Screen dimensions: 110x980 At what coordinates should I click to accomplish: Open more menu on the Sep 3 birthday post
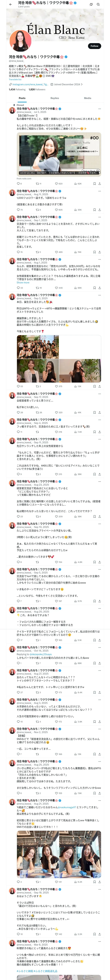[99, 295]
